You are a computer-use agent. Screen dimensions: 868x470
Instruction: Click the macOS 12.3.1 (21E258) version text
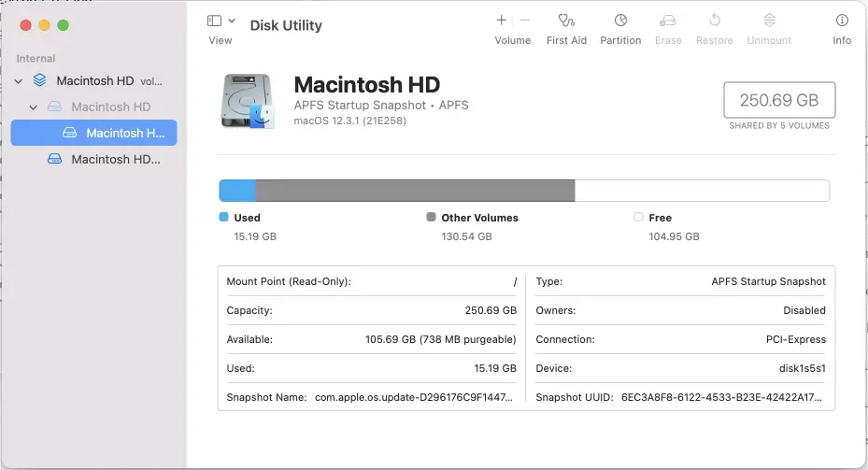tap(349, 121)
